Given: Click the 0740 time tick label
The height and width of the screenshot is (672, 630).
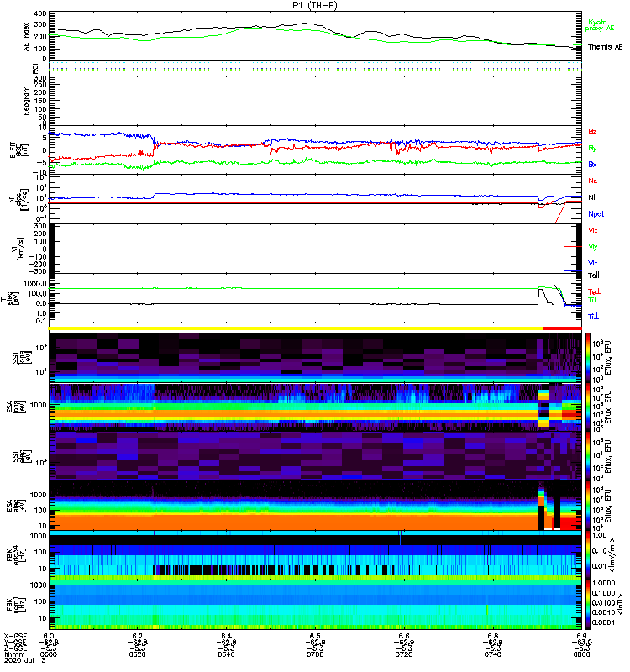Looking at the screenshot, I should pyautogui.click(x=492, y=654).
